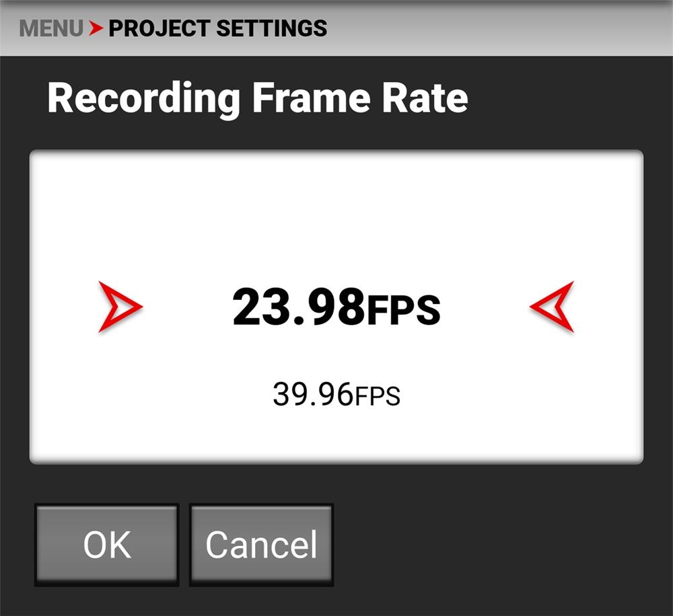Click the large 23.98 number
673x616 pixels.
click(x=298, y=308)
